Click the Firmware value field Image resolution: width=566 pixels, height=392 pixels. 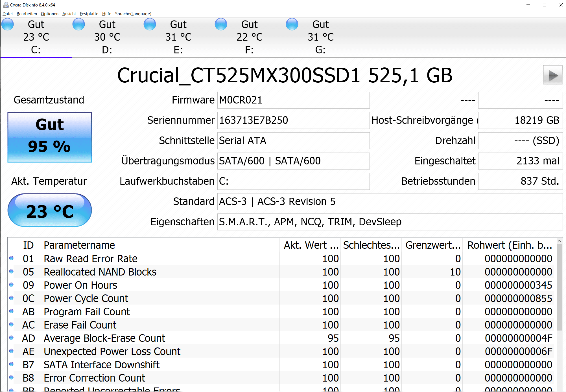pyautogui.click(x=293, y=100)
